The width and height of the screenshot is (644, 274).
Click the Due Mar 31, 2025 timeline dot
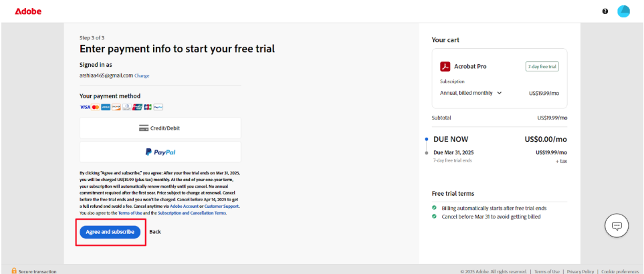427,152
